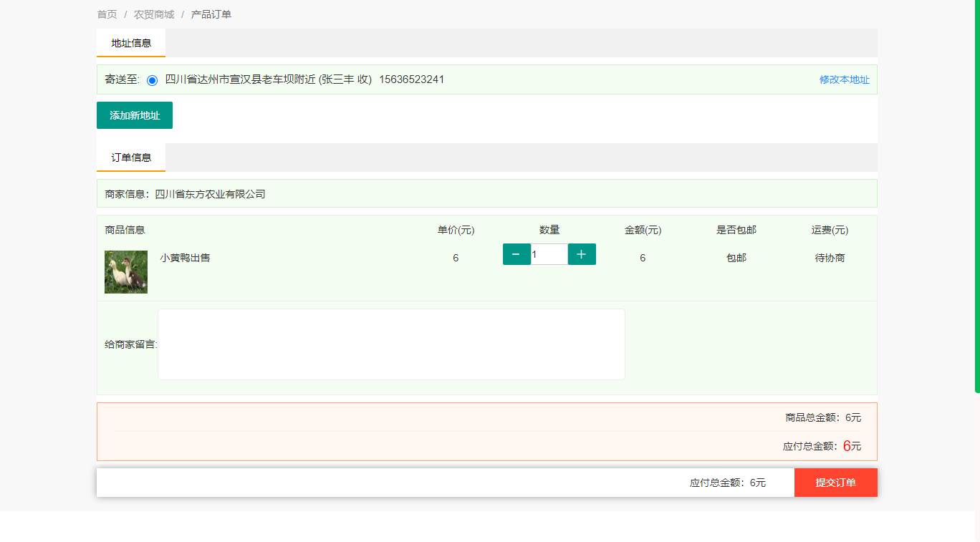Open the 修改本地址 link
980x542 pixels.
[x=844, y=79]
